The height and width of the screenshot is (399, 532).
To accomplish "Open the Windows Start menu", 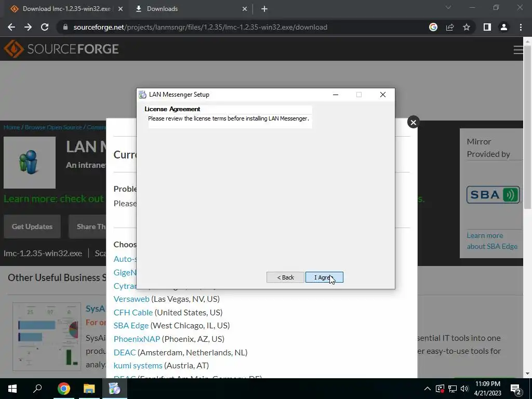I will click(x=12, y=389).
